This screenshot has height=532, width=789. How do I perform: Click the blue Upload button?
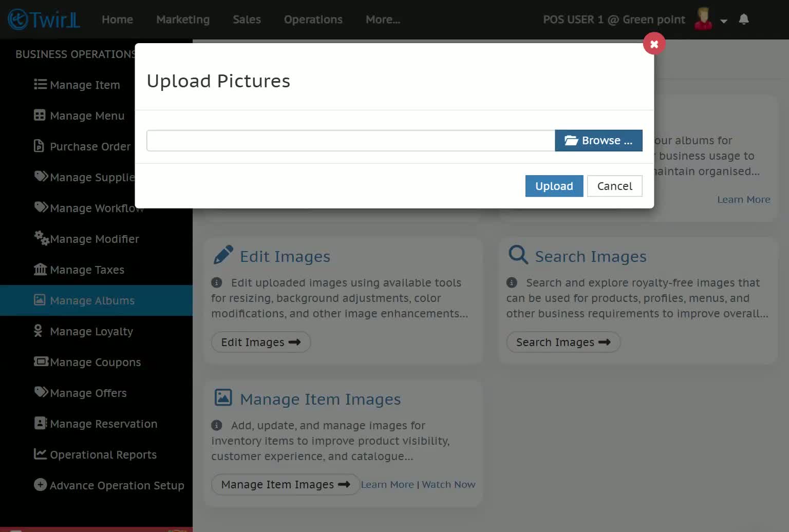(x=554, y=186)
